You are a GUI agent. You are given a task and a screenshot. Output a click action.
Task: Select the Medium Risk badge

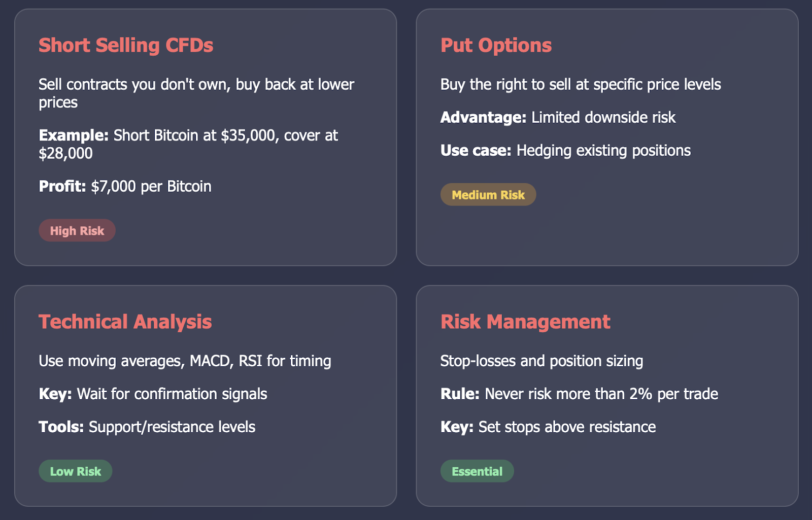point(488,195)
